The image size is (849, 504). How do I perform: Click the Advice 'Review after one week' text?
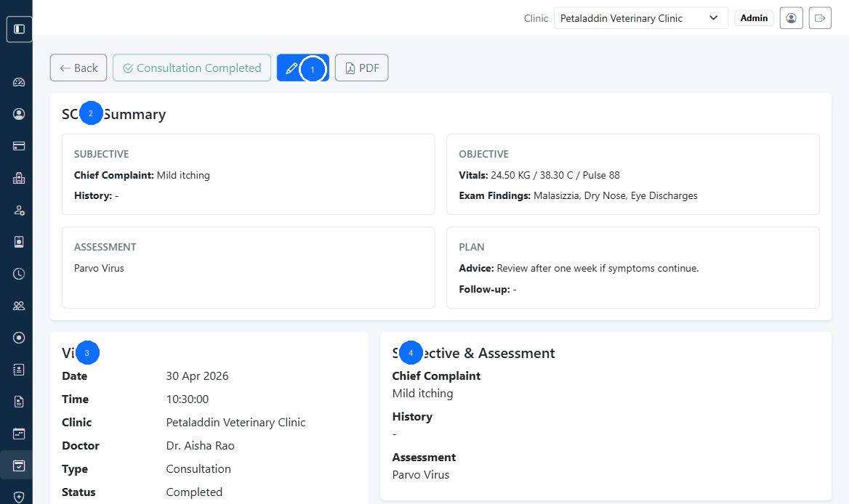coord(597,268)
